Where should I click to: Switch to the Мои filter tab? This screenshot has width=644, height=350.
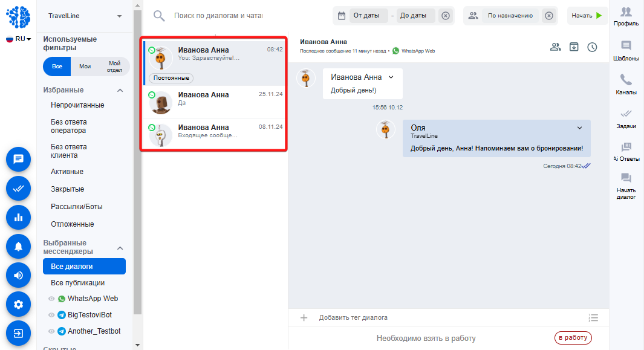[85, 66]
